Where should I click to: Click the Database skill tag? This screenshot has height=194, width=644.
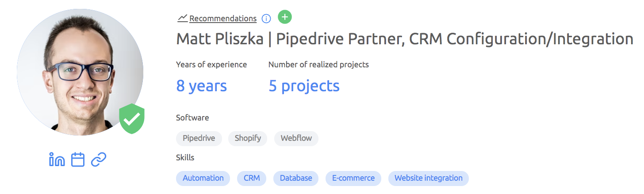coord(295,178)
